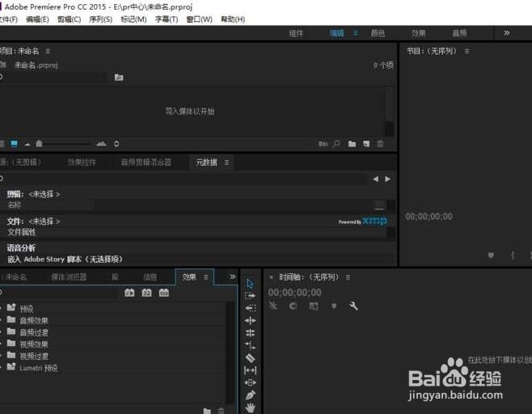532x414 pixels.
Task: Open 文件(F) menu
Action: (x=8, y=19)
